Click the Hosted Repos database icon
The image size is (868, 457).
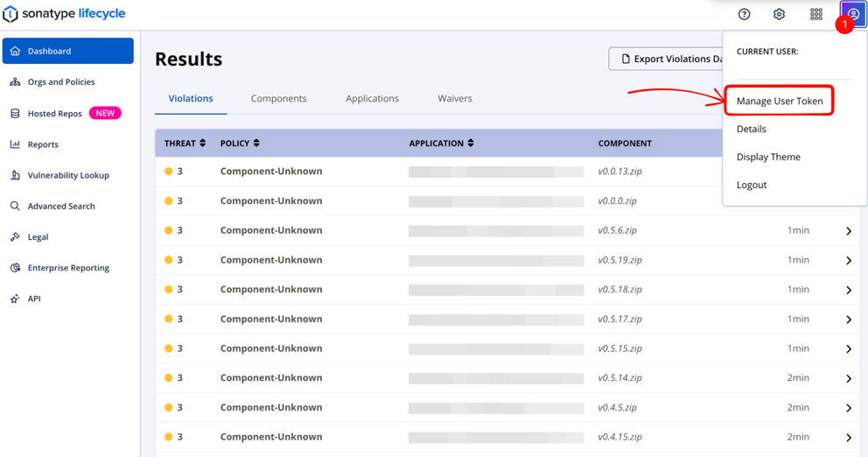(16, 114)
